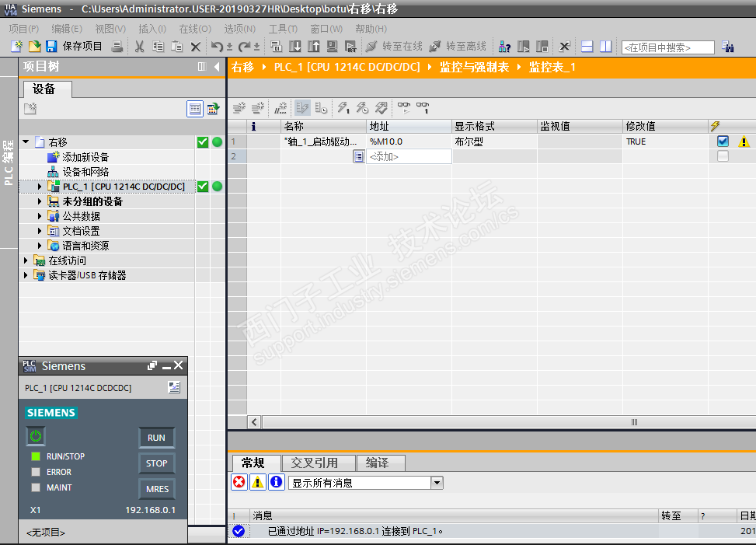
Task: Click the <添加> address cell in row 2
Action: click(409, 156)
